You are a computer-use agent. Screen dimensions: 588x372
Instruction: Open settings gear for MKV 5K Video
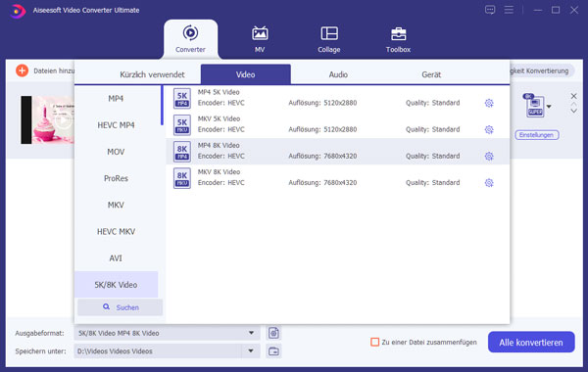[489, 129]
